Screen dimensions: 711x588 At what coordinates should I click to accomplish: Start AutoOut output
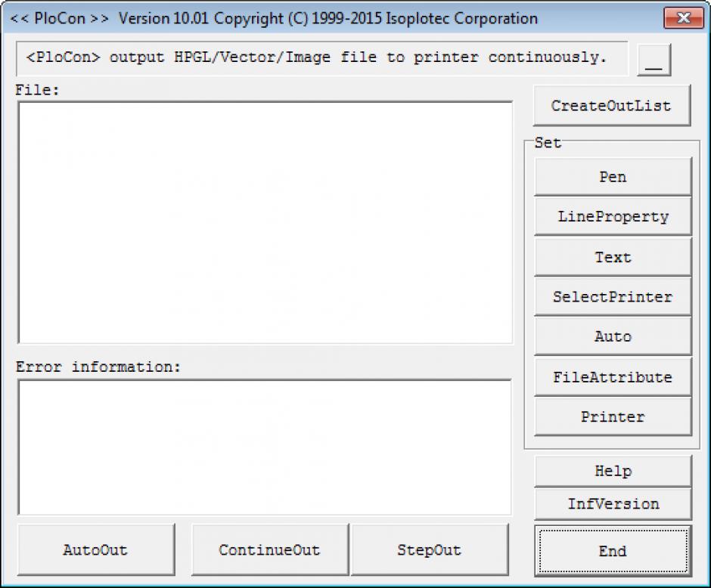coord(96,549)
